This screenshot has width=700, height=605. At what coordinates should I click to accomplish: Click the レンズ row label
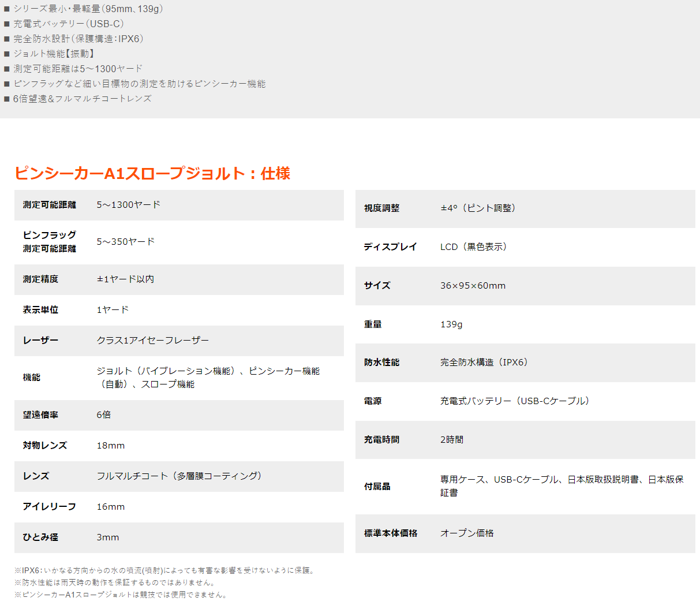tap(36, 476)
